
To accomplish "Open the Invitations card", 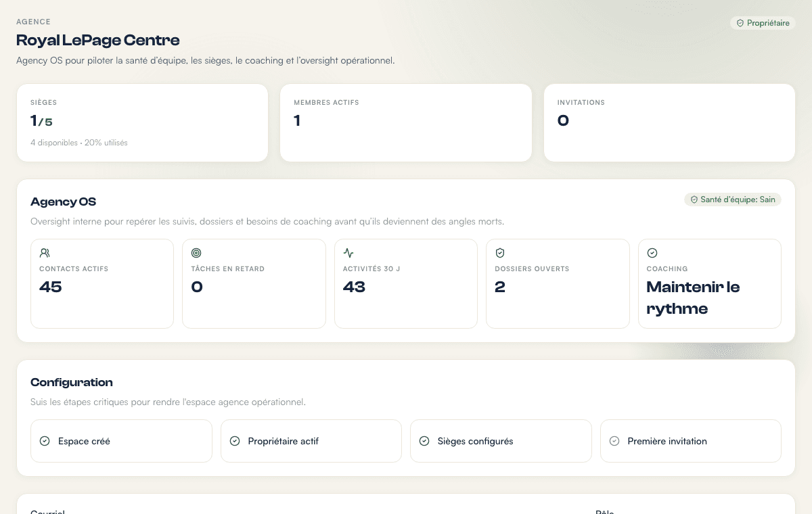I will (x=669, y=122).
